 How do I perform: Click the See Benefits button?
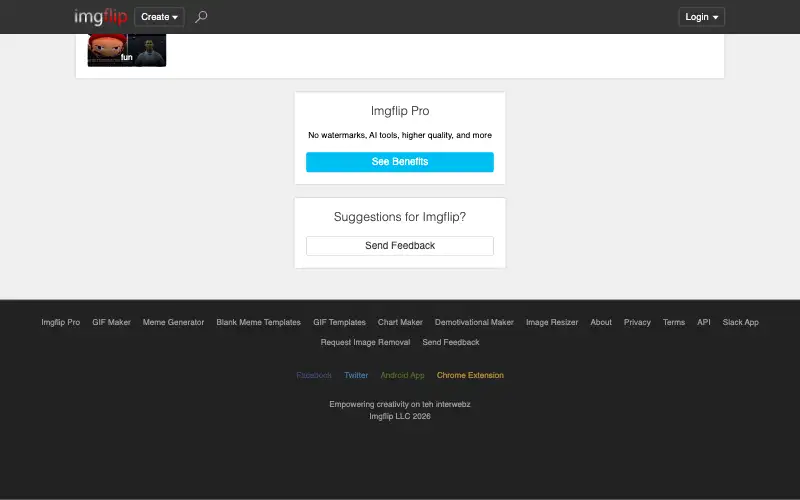coord(399,162)
